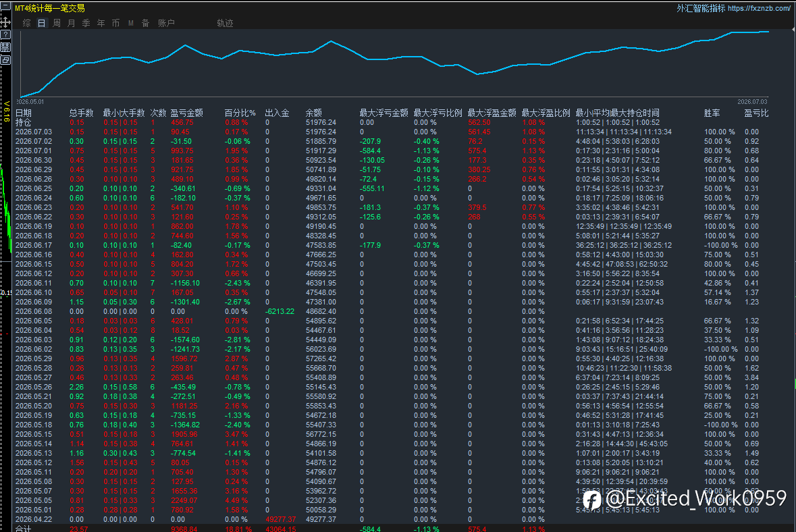Image resolution: width=796 pixels, height=532 pixels.
Task: Open the fxznzb.com link
Action: coord(759,9)
